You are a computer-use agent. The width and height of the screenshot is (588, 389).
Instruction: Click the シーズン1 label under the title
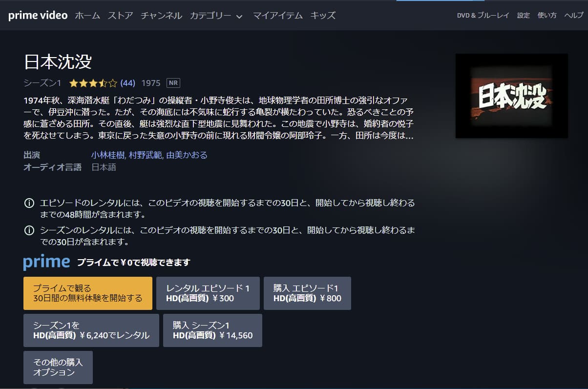point(42,83)
